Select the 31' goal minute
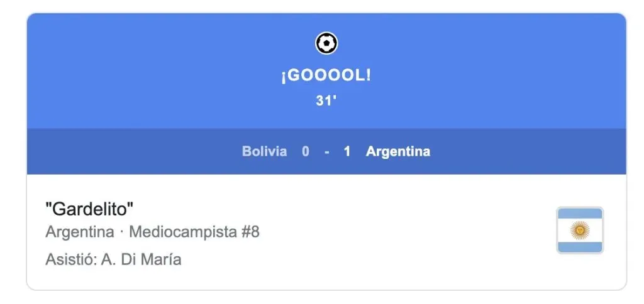This screenshot has width=644, height=304. (x=326, y=100)
